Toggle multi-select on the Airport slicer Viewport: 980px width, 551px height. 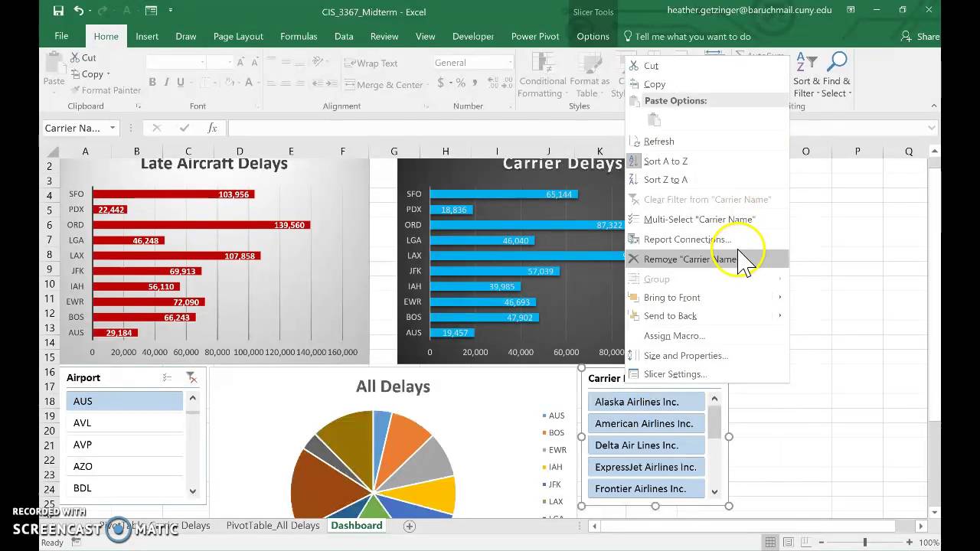167,377
